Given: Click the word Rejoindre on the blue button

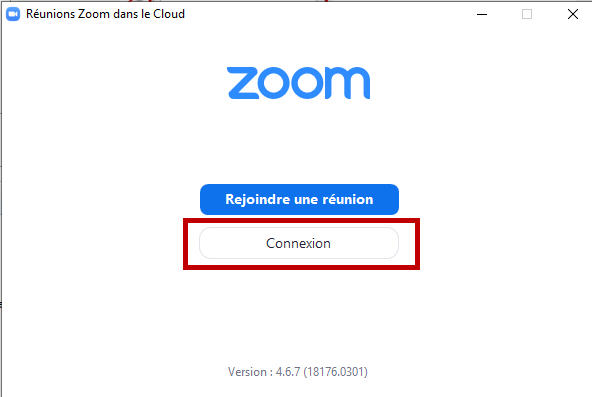Looking at the screenshot, I should [255, 200].
